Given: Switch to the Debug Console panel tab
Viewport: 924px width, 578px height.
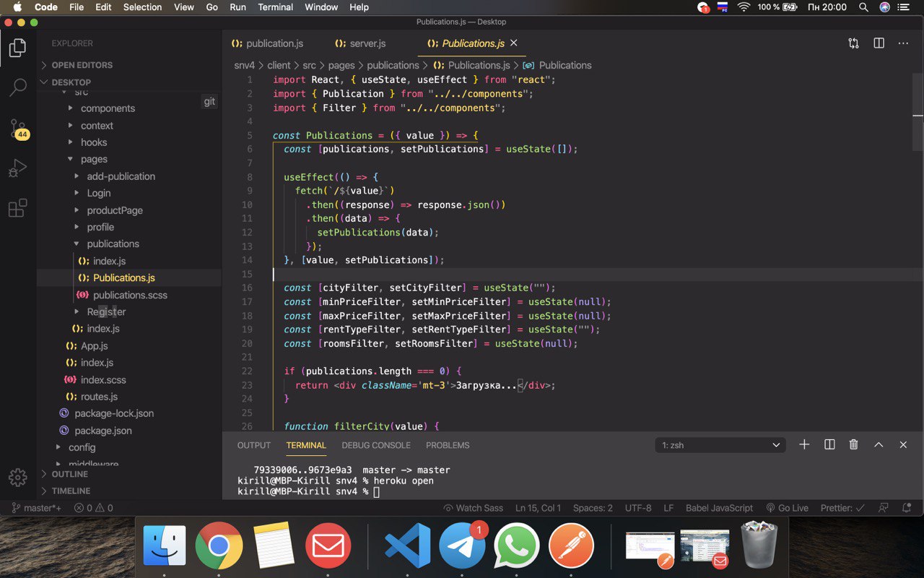Looking at the screenshot, I should click(x=376, y=445).
